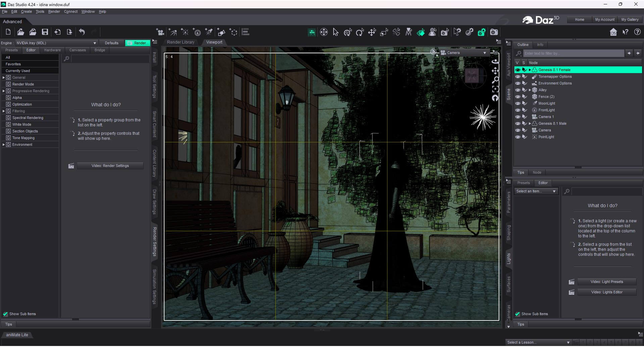Uncheck Show Sub Items in Render Settings
Viewport: 644px width, 347px height.
pyautogui.click(x=5, y=314)
